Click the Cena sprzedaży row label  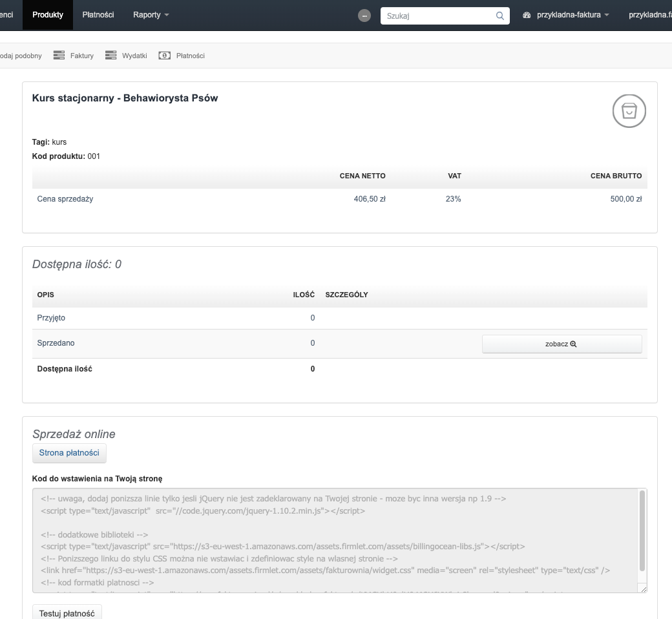[x=65, y=199]
